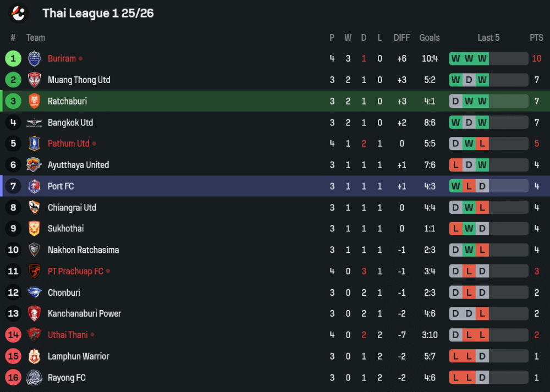
Task: Open the Pathum Utd team link
Action: click(68, 143)
